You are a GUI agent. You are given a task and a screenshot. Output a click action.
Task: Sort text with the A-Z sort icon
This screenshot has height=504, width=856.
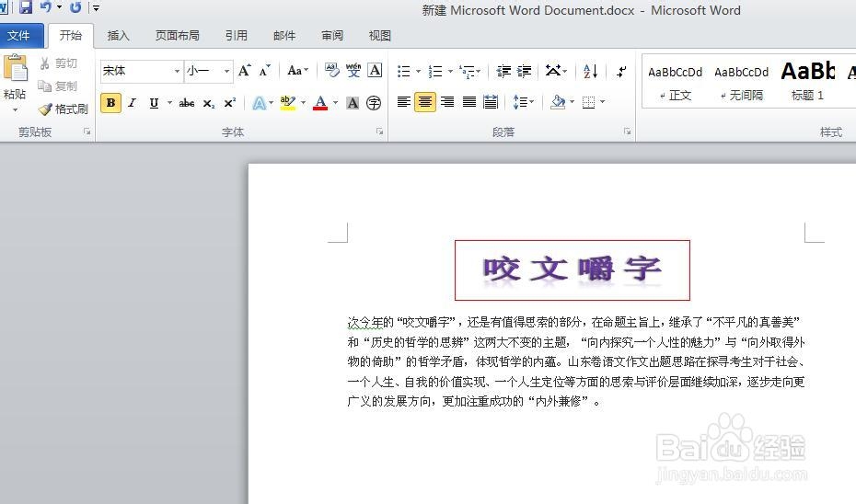590,71
